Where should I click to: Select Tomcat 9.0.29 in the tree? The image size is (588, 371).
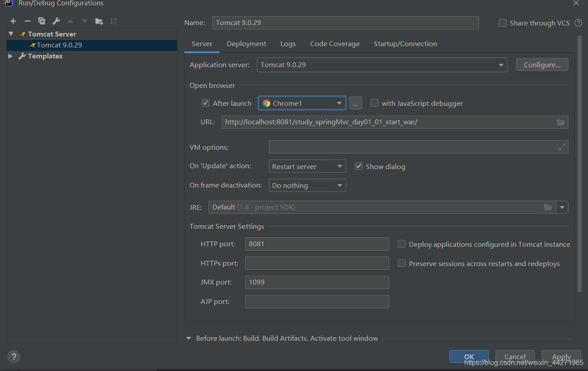point(92,45)
